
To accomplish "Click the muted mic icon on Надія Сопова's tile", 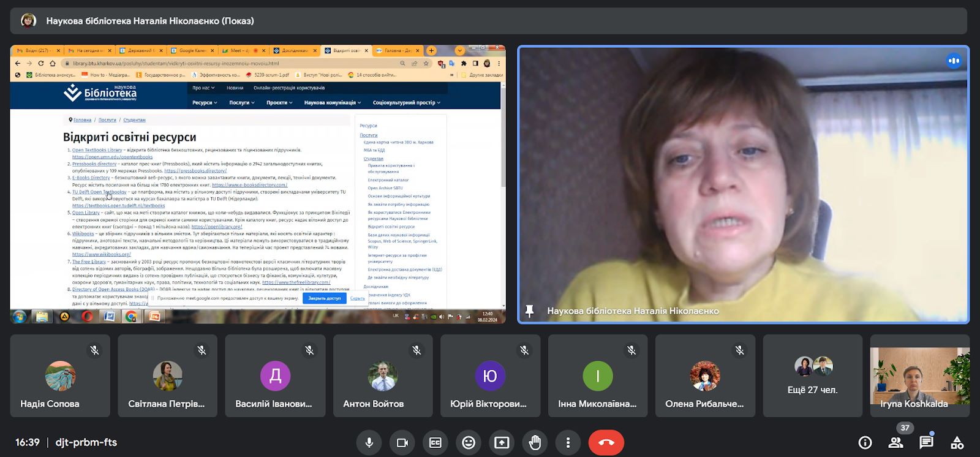I will click(x=94, y=350).
